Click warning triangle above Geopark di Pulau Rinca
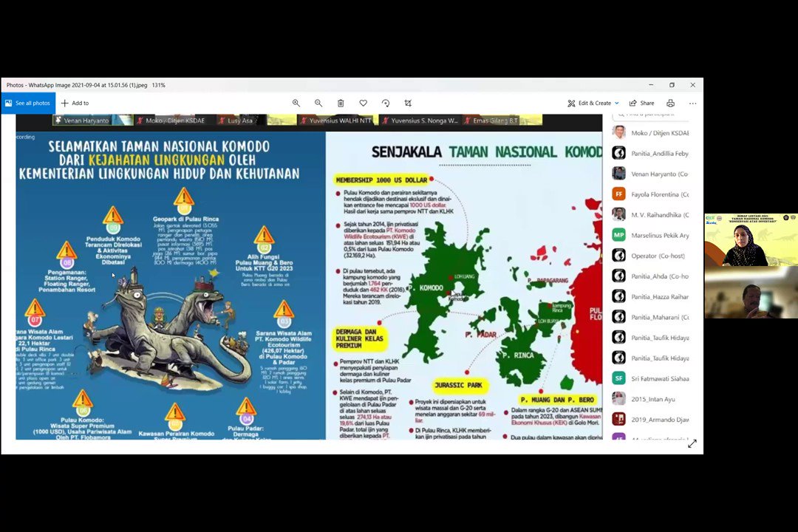Image resolution: width=798 pixels, height=532 pixels. click(x=184, y=199)
